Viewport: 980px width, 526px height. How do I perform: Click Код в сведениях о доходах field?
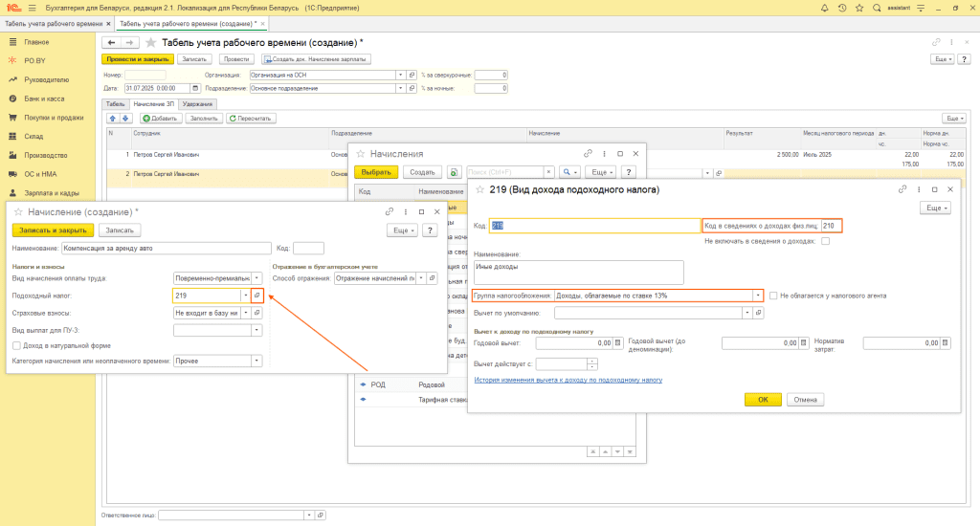[x=832, y=226]
